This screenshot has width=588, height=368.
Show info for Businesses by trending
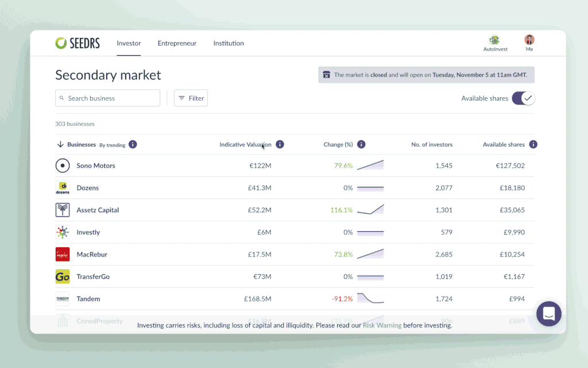coord(133,144)
